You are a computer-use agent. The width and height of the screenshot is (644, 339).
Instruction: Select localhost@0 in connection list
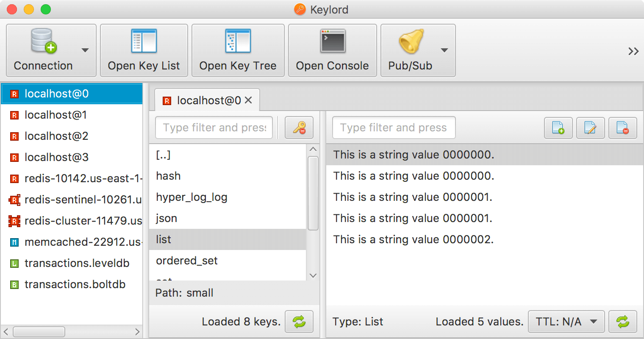tap(72, 94)
